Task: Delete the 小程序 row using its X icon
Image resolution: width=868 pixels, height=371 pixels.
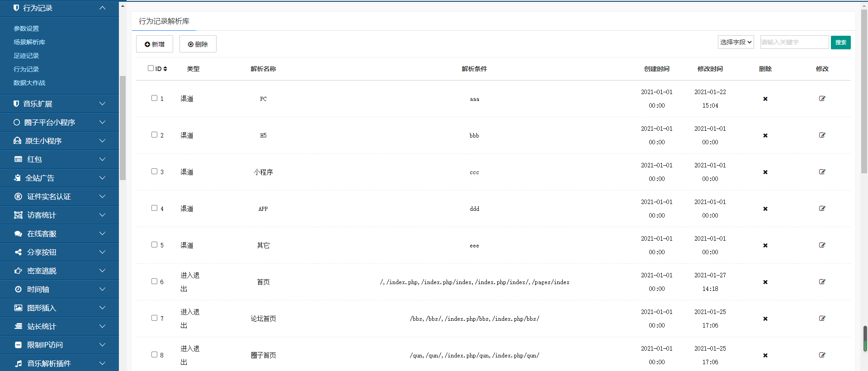Action: [x=765, y=172]
